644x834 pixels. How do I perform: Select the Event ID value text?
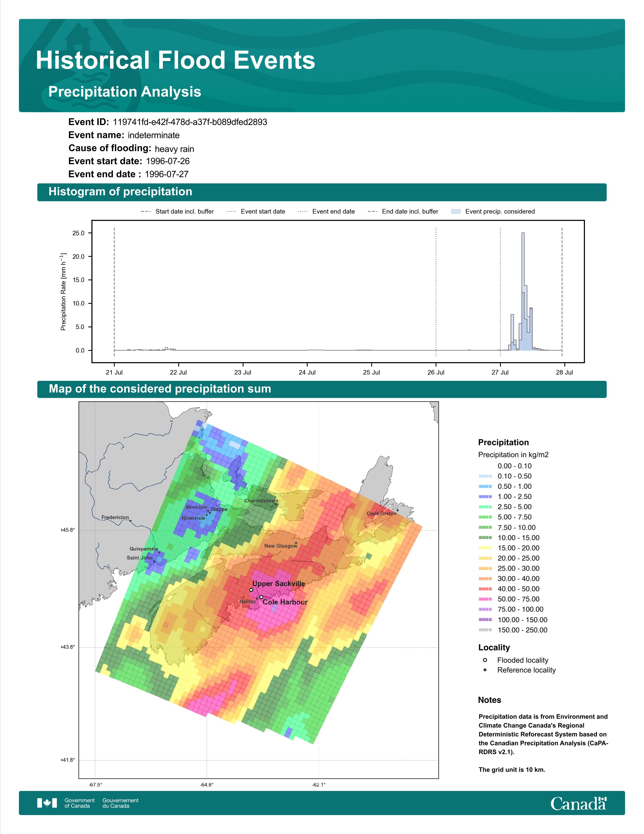(190, 122)
